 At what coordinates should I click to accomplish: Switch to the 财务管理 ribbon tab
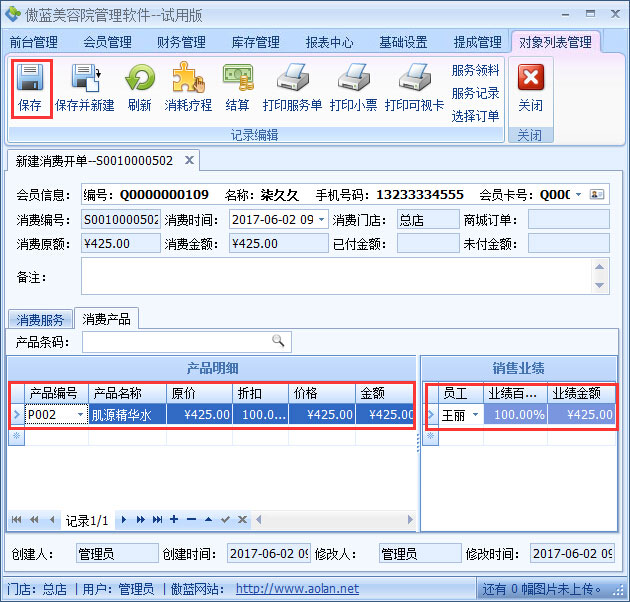(x=181, y=42)
